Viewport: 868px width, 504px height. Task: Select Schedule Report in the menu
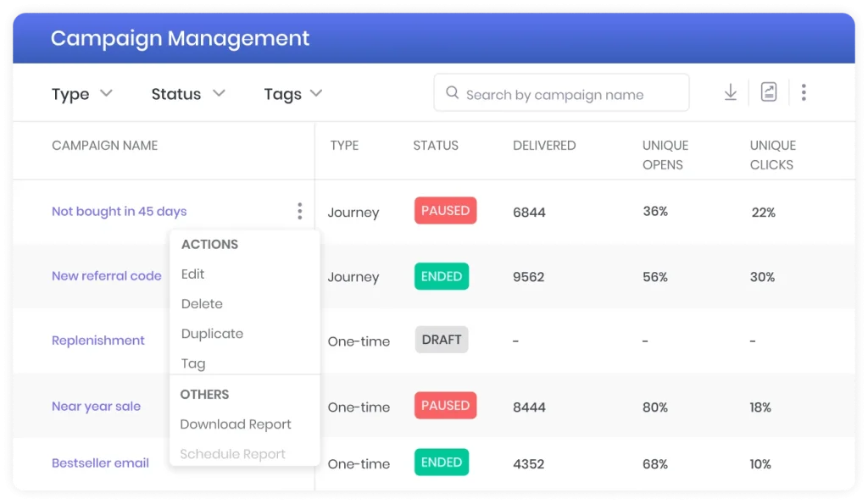coord(232,454)
